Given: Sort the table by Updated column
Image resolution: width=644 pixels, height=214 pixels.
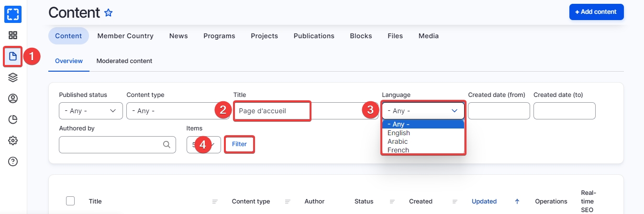Looking at the screenshot, I should point(484,201).
